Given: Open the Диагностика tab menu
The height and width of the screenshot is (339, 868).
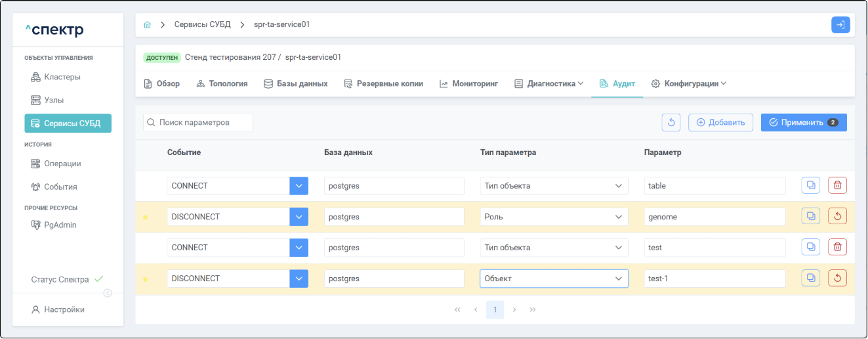Looking at the screenshot, I should (x=548, y=84).
